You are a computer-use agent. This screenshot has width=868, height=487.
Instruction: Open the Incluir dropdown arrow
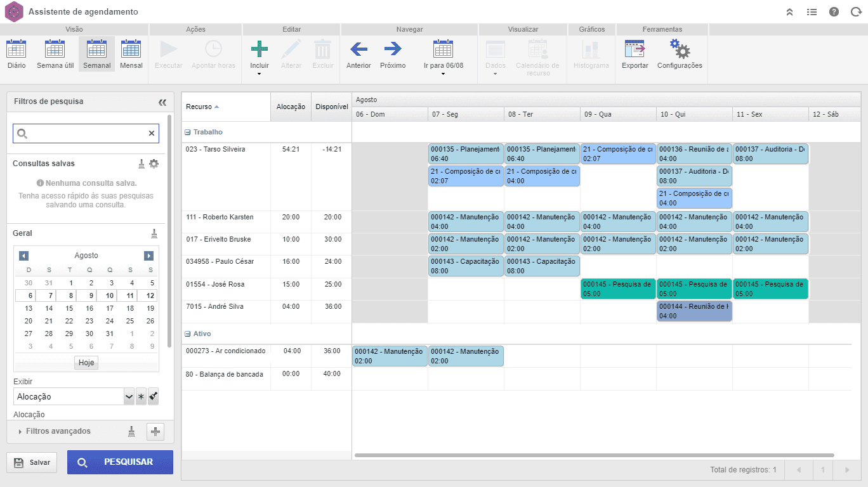click(260, 74)
